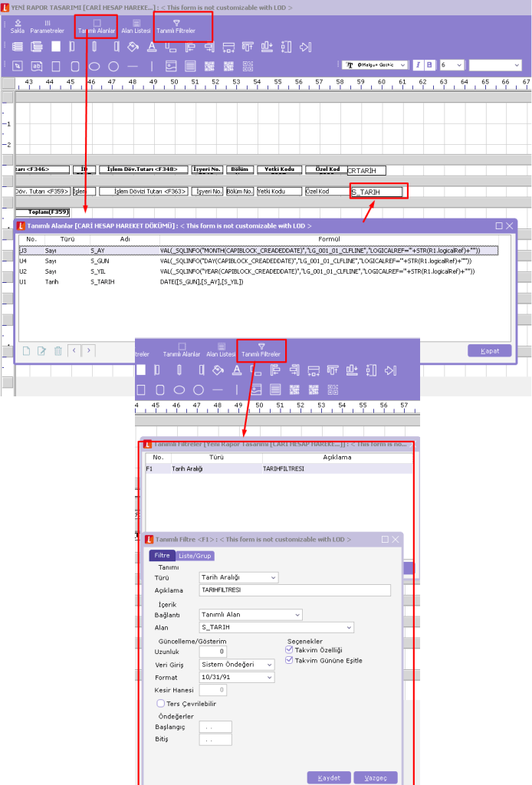Toggle the Takvim Gününe Eşitle checkbox
This screenshot has height=785, width=532.
[x=289, y=660]
